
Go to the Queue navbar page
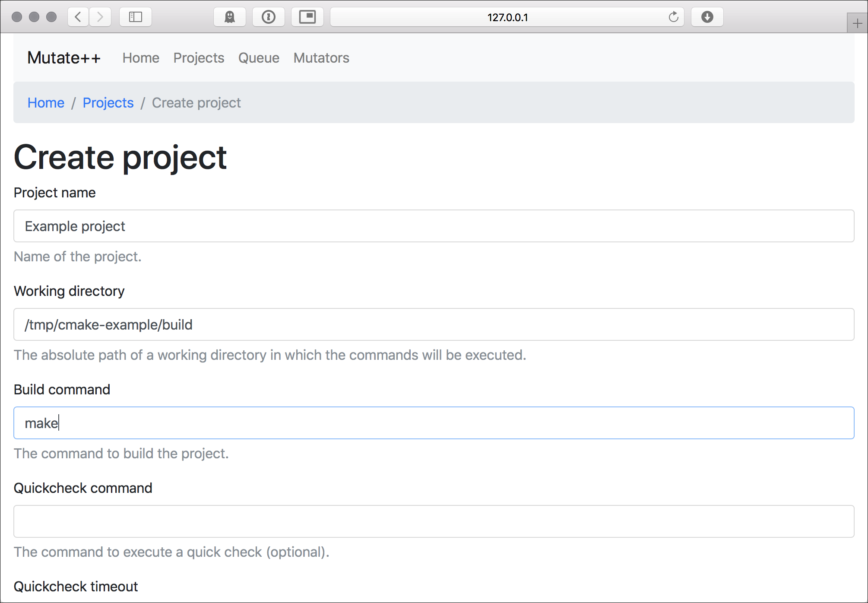(259, 58)
